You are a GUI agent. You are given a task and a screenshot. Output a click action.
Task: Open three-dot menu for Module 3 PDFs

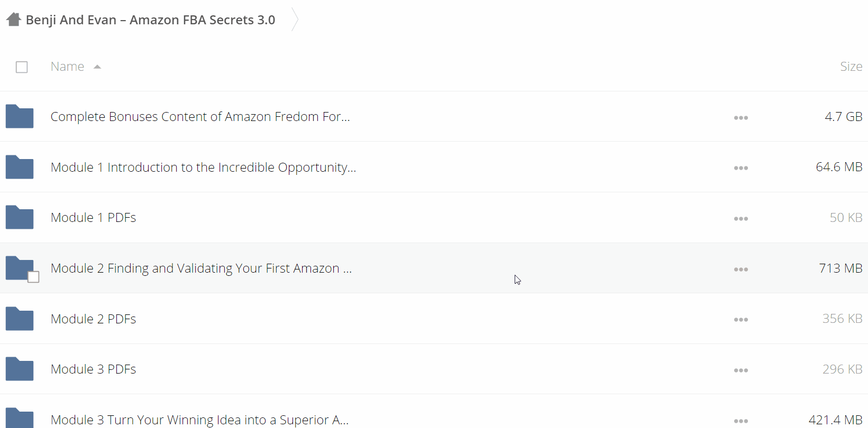coord(741,370)
